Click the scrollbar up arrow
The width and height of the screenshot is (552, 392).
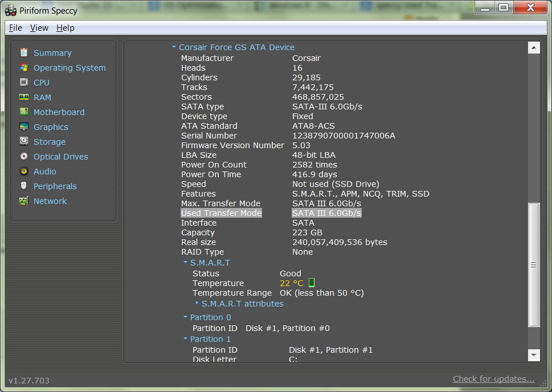pyautogui.click(x=534, y=47)
